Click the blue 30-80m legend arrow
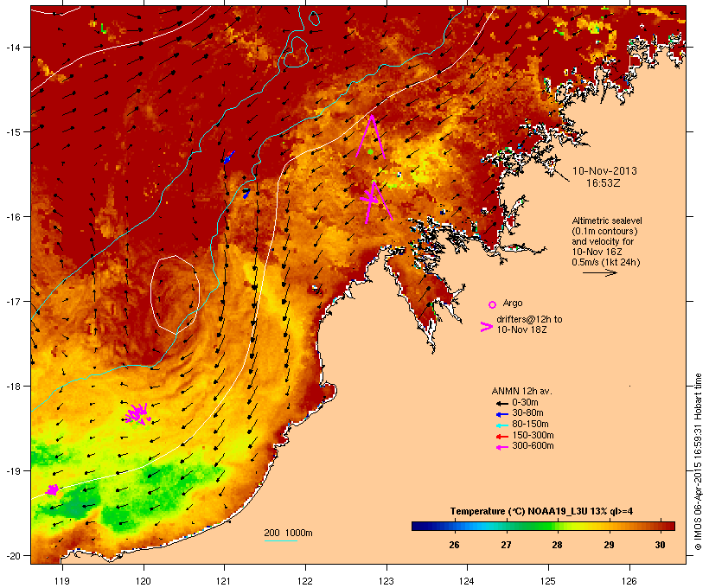Screen dimensions: 709x588 pyautogui.click(x=501, y=414)
